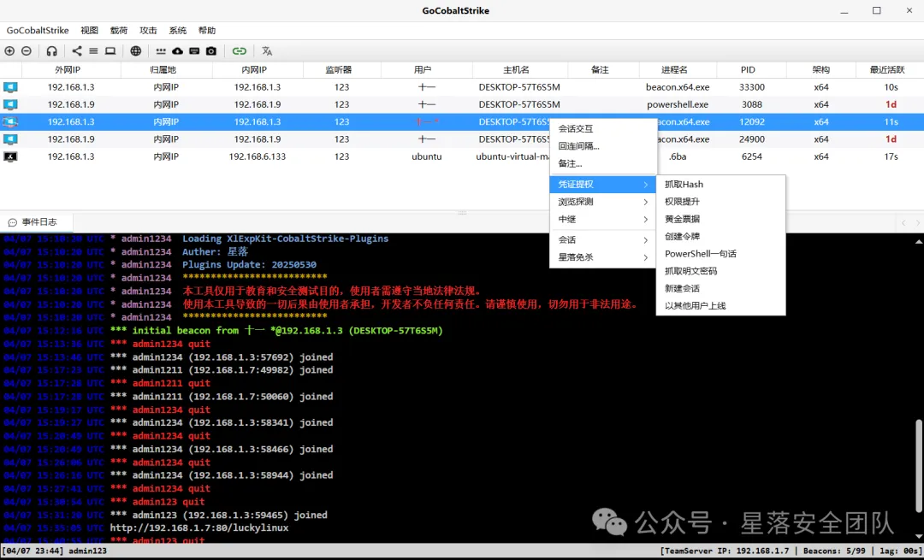Choose 回连间隔... in context menu
Screen dimensions: 924x560
(x=603, y=146)
